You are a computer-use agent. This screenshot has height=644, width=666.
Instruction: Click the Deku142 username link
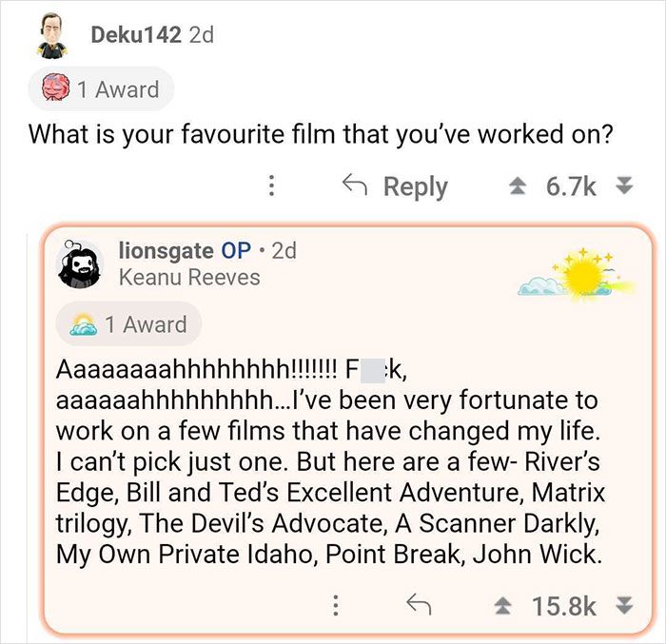(135, 35)
